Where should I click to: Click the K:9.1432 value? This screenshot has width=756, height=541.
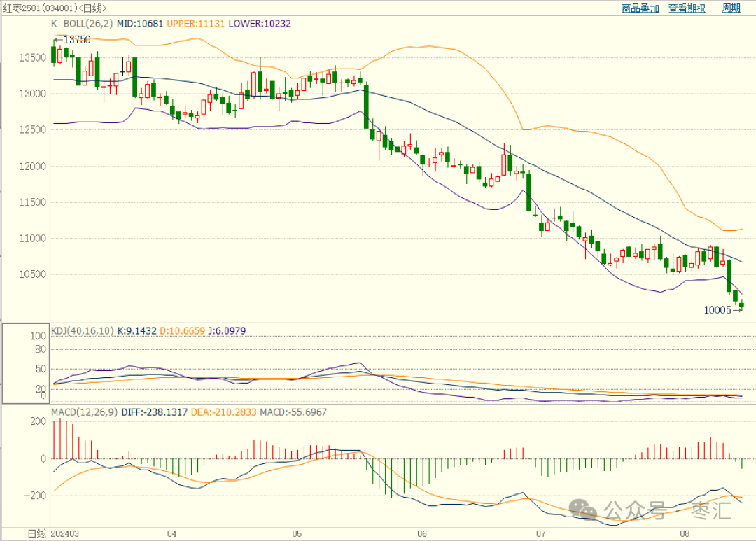137,331
